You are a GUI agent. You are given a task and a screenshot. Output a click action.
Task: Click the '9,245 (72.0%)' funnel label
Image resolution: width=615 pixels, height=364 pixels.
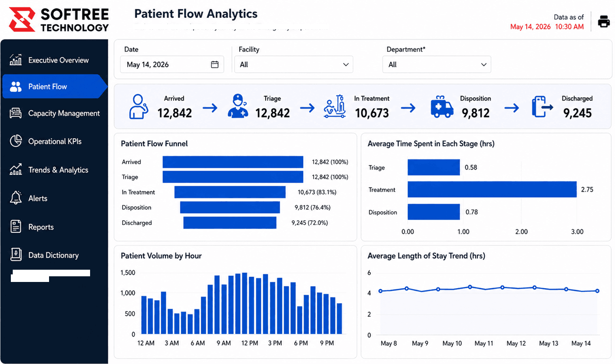pyautogui.click(x=310, y=223)
